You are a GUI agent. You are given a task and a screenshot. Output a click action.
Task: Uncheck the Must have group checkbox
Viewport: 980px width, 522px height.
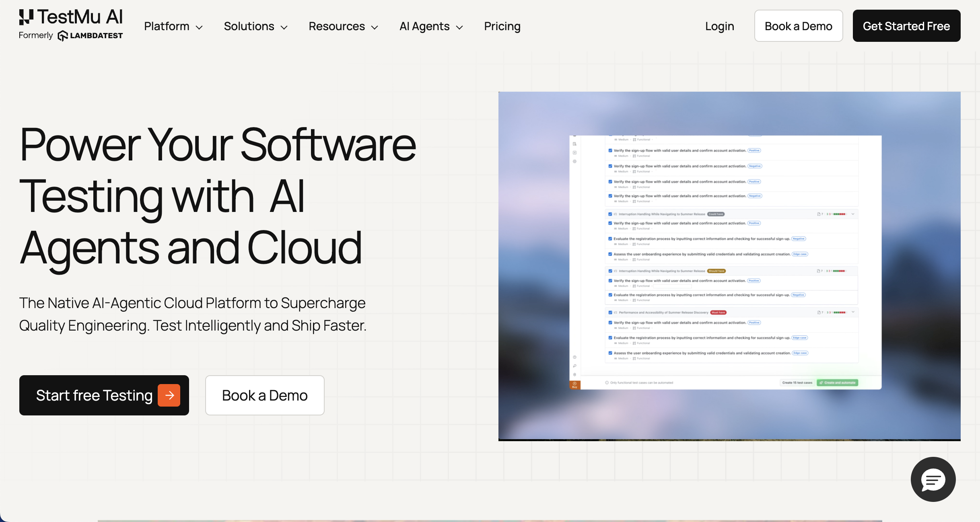coord(610,312)
